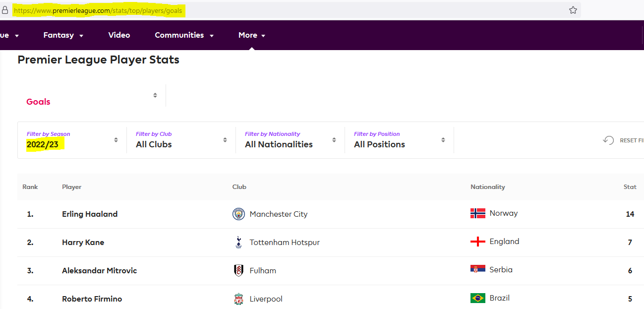Open the Filter by Position dropdown

(399, 140)
